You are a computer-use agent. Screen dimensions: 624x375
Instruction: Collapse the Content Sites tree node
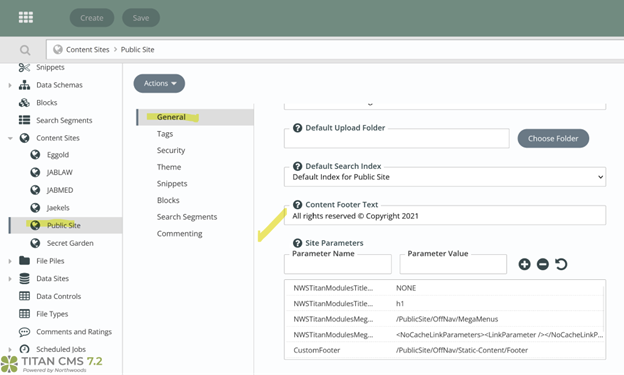click(10, 138)
